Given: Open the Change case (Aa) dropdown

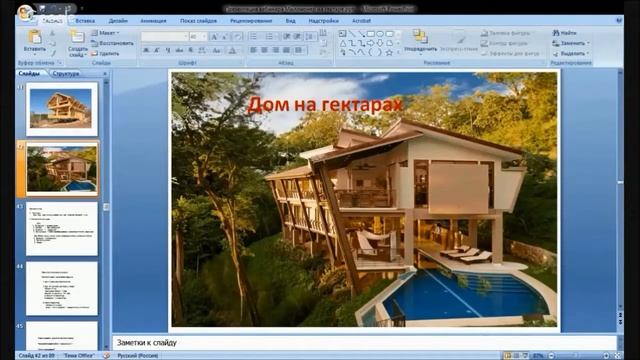Looking at the screenshot, I should (217, 50).
